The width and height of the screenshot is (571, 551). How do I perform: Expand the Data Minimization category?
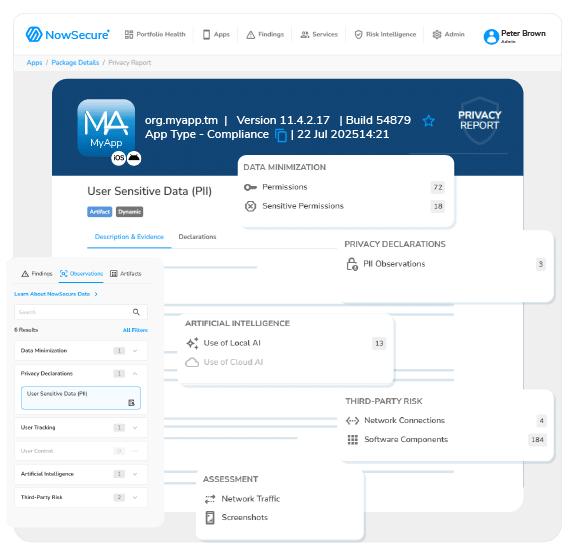click(x=81, y=351)
